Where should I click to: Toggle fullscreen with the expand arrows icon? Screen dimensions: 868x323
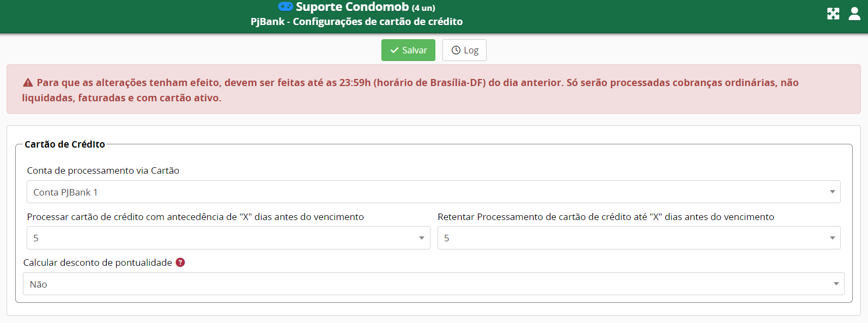(x=833, y=14)
